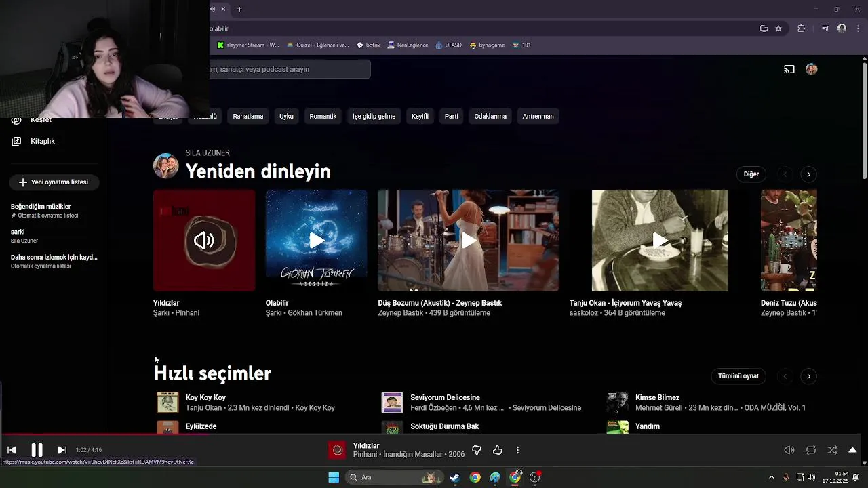
Task: Play the Düş Bozumu (Akustik) video thumbnail
Action: (x=468, y=241)
